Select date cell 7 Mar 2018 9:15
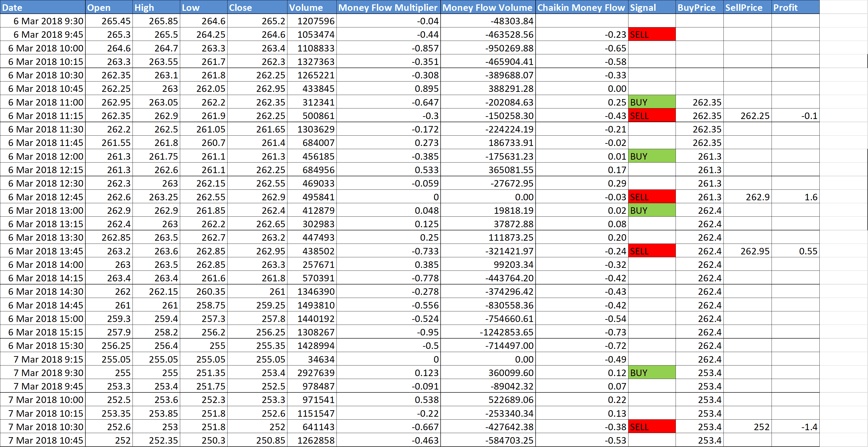This screenshot has height=447, width=868. click(x=43, y=359)
